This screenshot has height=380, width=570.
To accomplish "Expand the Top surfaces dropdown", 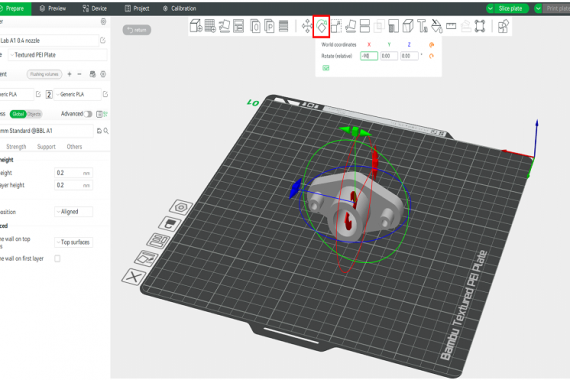I will click(x=73, y=242).
